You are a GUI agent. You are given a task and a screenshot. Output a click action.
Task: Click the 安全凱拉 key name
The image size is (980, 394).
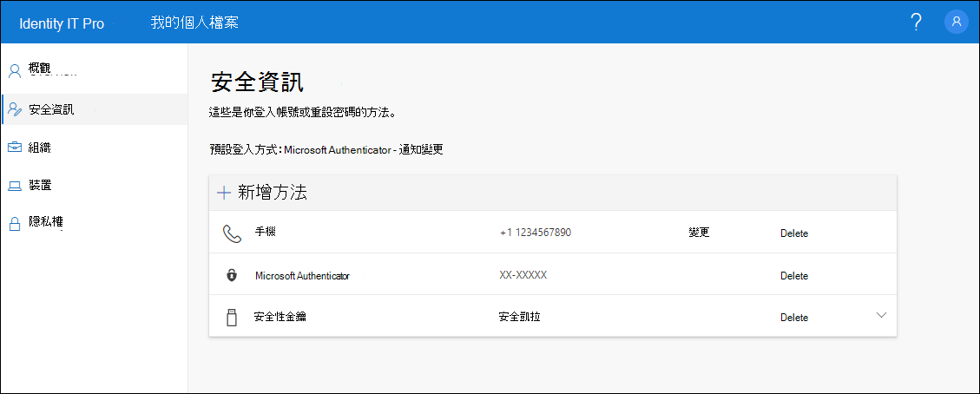click(519, 317)
